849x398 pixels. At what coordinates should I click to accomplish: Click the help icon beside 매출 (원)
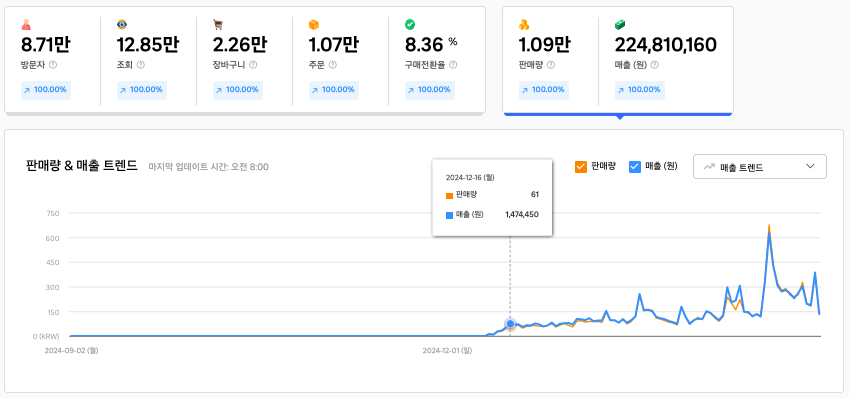(655, 65)
